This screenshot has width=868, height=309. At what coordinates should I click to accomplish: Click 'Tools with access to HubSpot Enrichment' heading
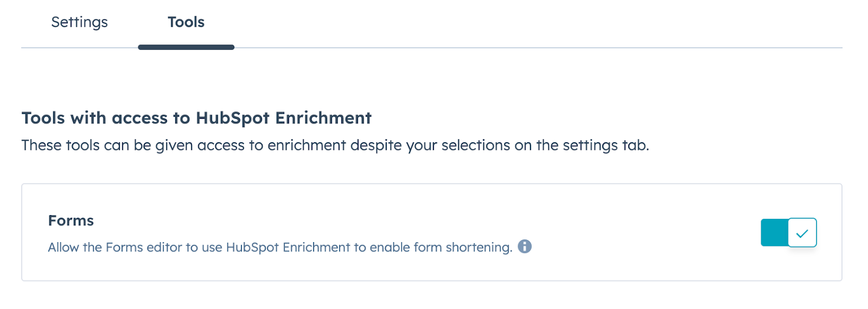coord(196,118)
